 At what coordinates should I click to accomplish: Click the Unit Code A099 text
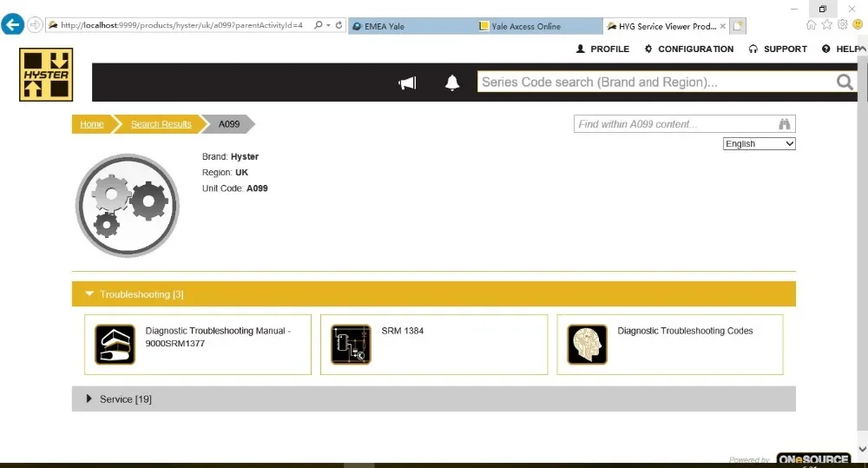pyautogui.click(x=234, y=188)
